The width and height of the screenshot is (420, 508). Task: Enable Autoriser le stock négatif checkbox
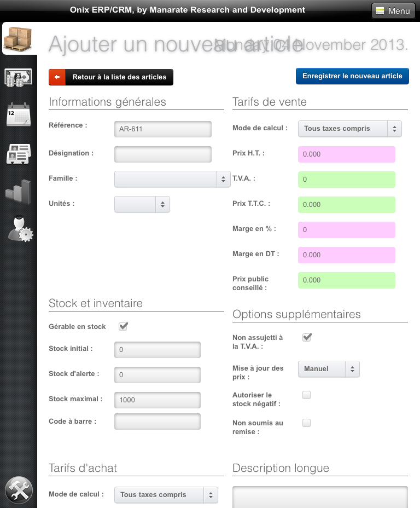coord(306,395)
